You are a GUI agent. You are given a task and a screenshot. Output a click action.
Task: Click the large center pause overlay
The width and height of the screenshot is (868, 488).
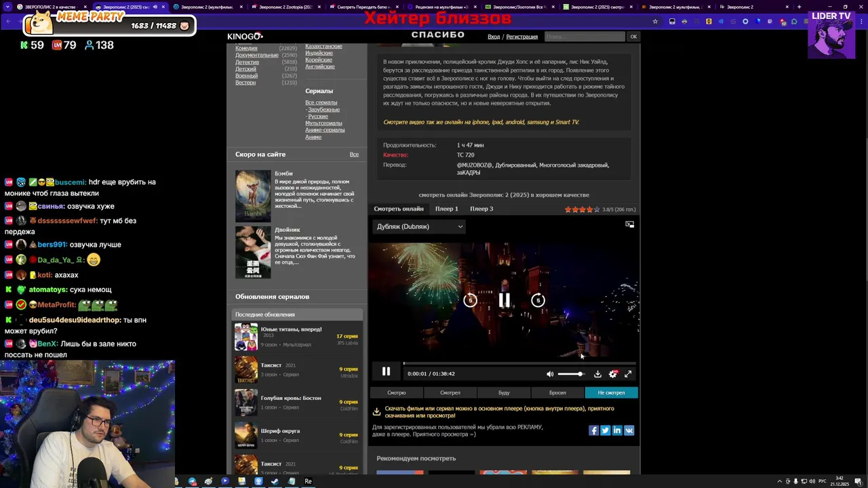tap(504, 300)
